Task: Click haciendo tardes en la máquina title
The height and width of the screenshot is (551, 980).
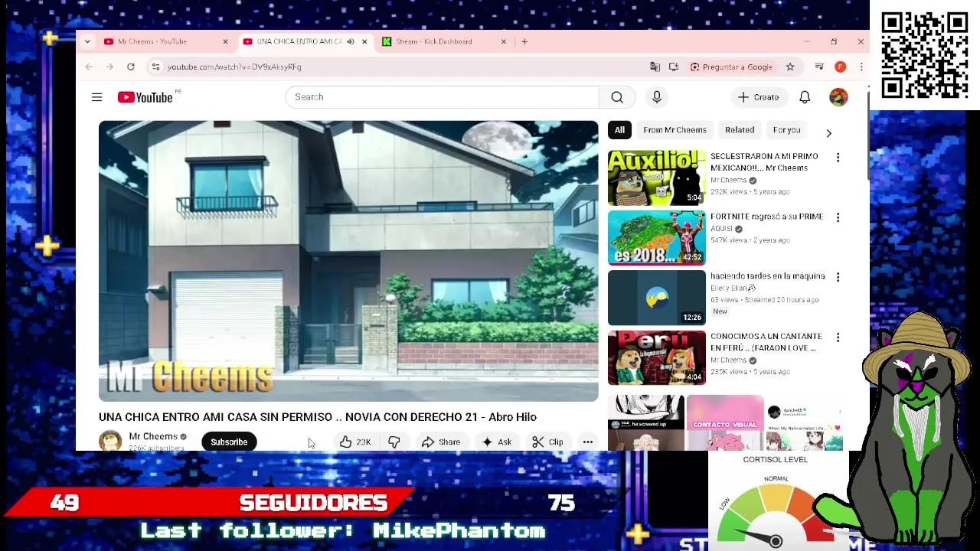Action: tap(768, 276)
